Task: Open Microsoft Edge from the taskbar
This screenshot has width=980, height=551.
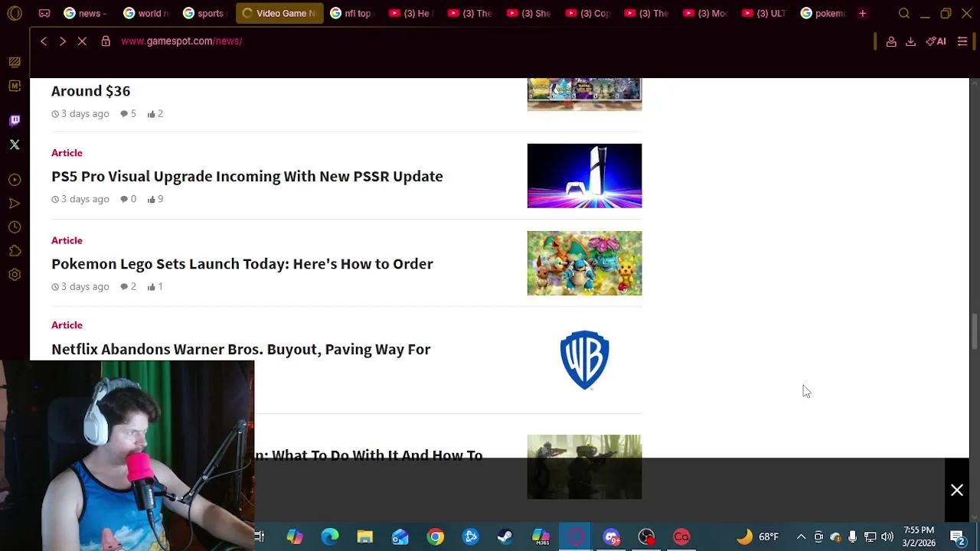Action: coord(330,537)
